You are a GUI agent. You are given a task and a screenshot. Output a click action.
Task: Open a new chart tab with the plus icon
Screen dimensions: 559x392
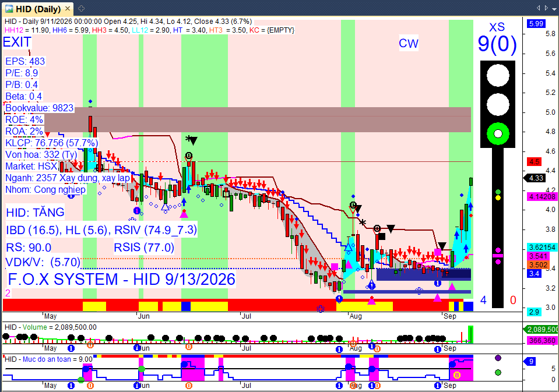pos(81,9)
